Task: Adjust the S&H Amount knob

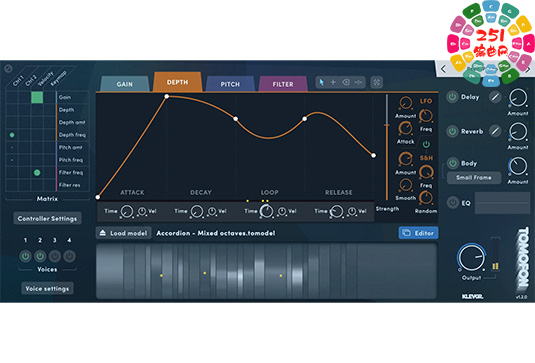Action: [405, 159]
